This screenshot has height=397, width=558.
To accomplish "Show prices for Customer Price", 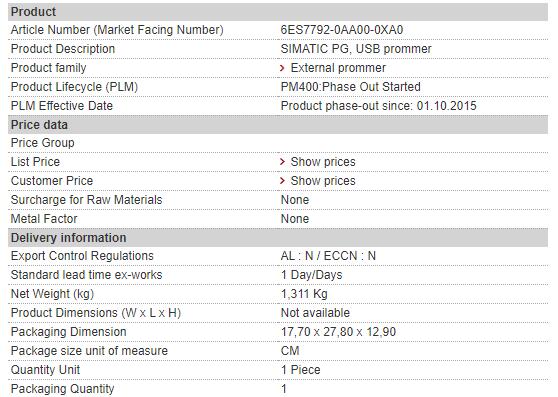I will click(323, 181).
